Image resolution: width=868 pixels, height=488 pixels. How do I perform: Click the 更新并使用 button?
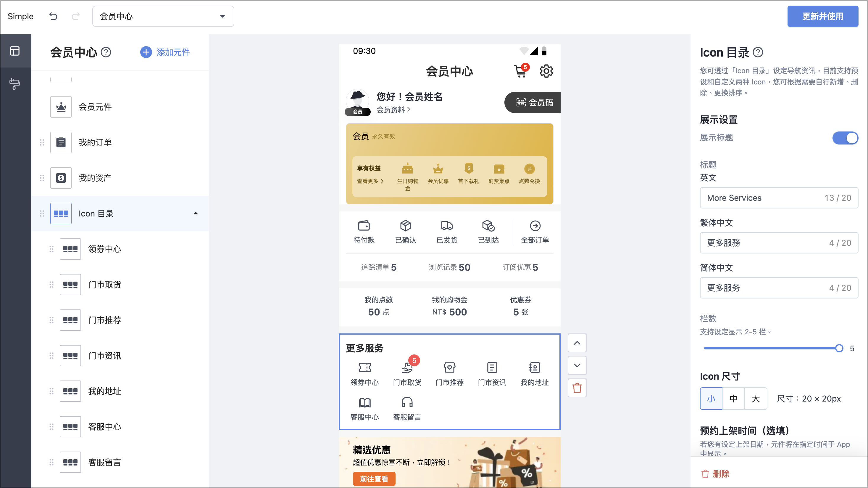pos(822,16)
